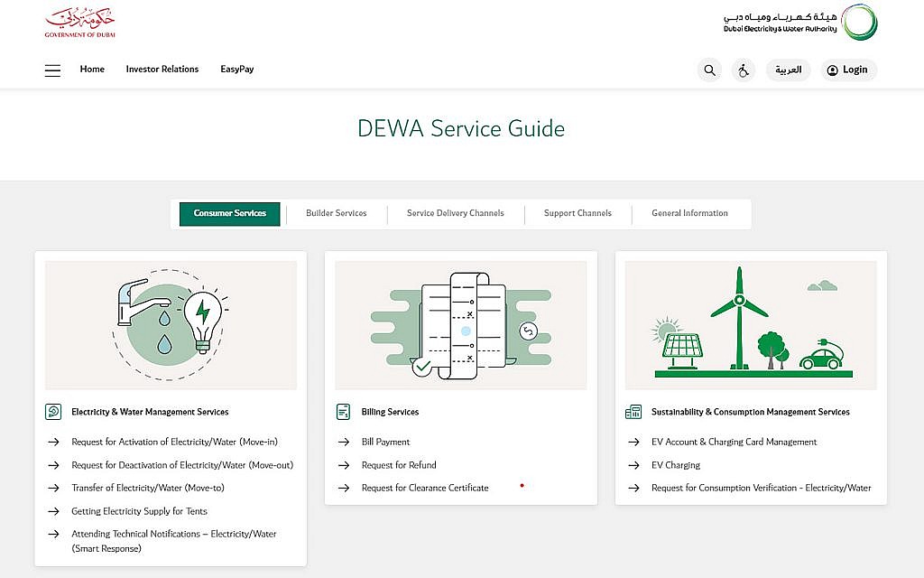This screenshot has width=924, height=578.
Task: Open EV Account & Charging Card Management link
Action: (x=734, y=442)
